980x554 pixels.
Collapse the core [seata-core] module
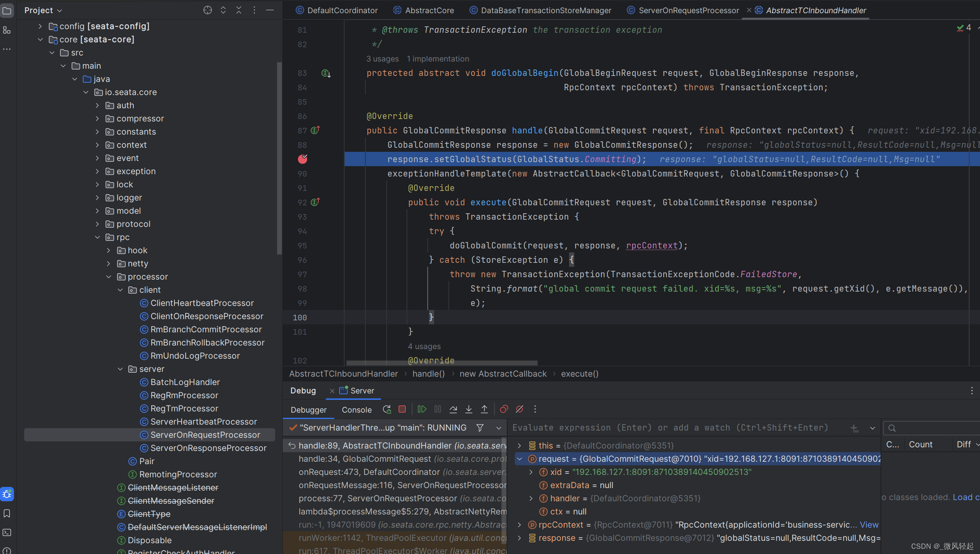(x=40, y=40)
